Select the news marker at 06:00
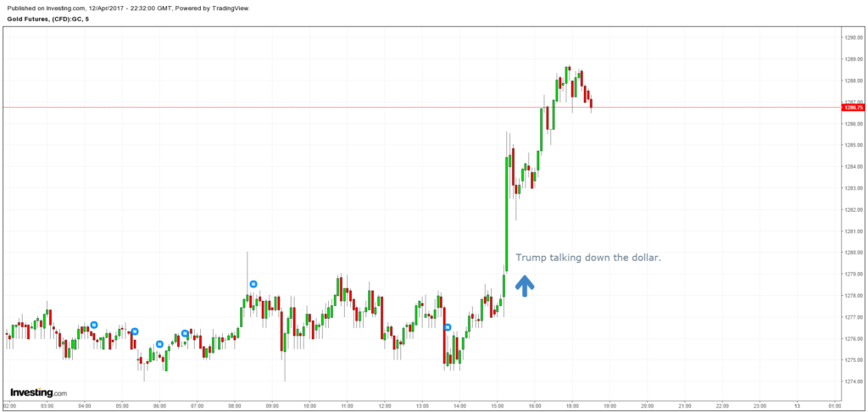Screen dimensions: 868x412 [159, 344]
